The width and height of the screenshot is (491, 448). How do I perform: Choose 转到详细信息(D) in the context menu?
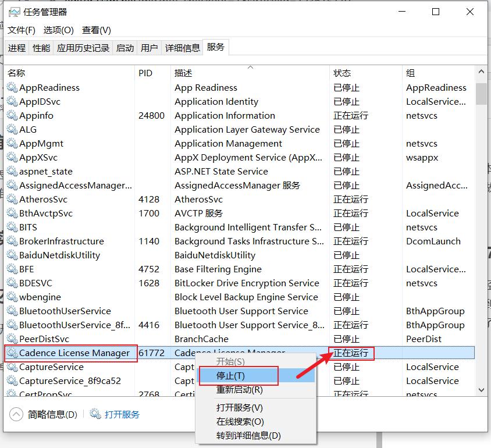point(257,435)
